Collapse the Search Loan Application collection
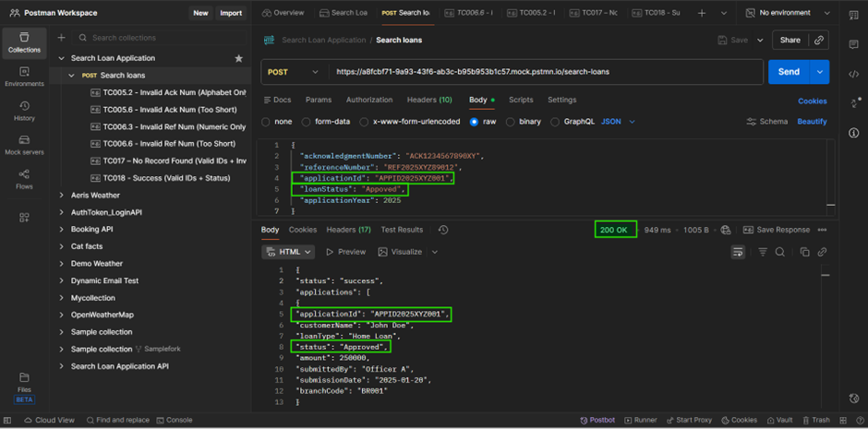Viewport: 868px width, 429px height. click(61, 58)
